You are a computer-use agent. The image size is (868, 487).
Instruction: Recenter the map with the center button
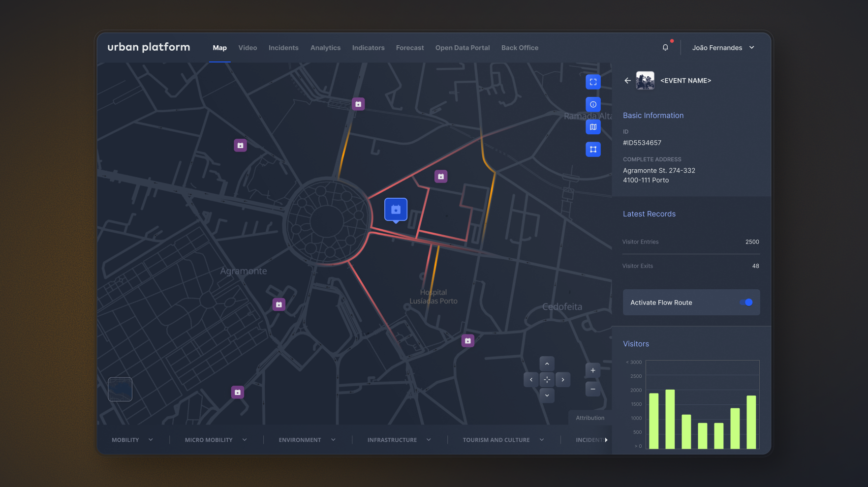(547, 380)
